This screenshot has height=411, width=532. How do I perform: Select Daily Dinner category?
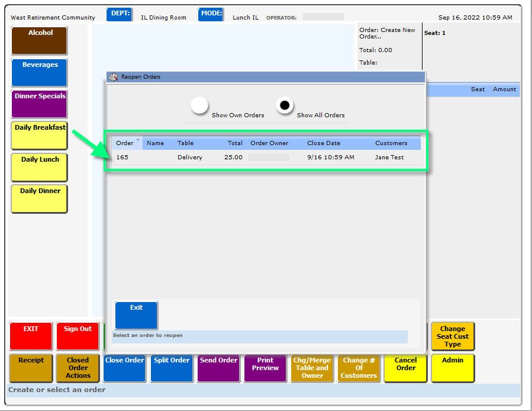40,198
